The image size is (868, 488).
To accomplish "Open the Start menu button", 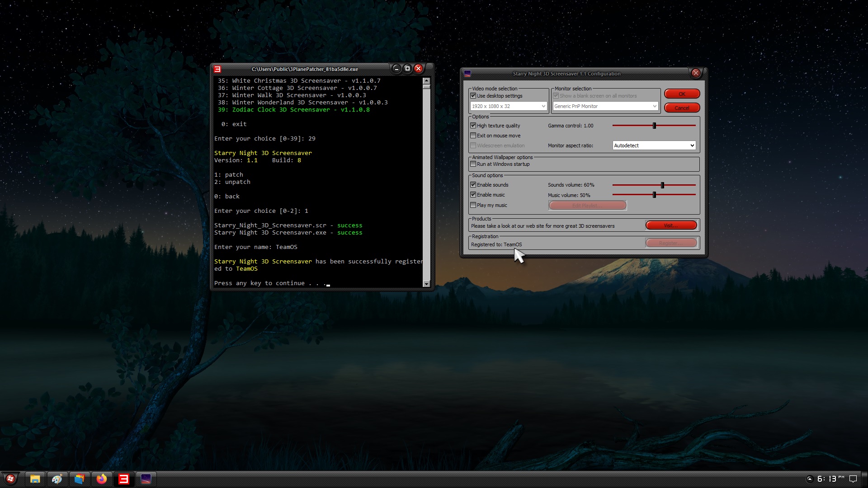I will click(x=10, y=479).
